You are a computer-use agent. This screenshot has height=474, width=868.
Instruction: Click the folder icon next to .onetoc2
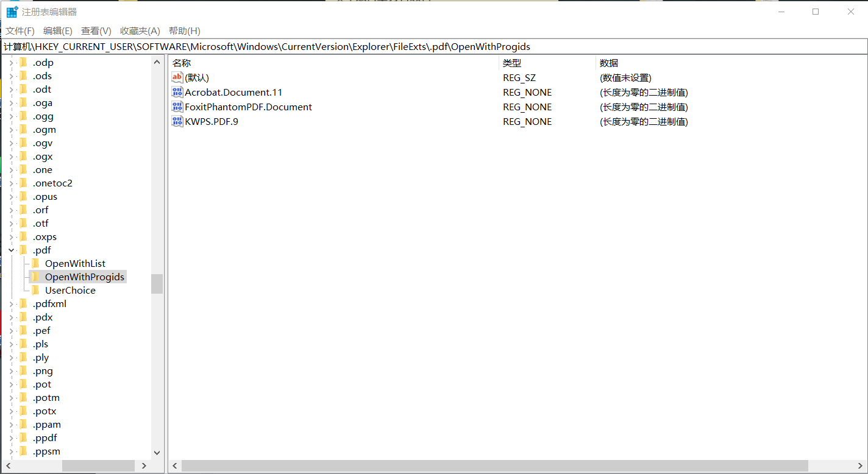tap(24, 183)
